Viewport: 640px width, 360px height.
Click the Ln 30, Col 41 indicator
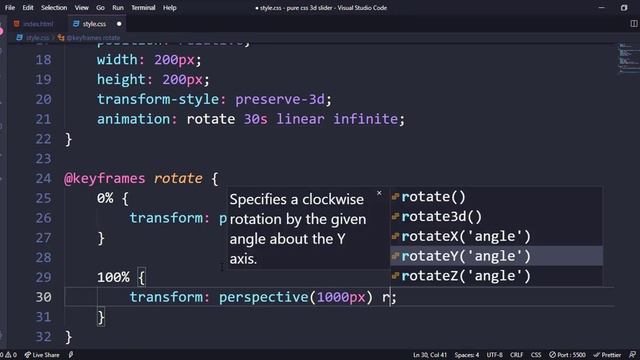click(430, 355)
